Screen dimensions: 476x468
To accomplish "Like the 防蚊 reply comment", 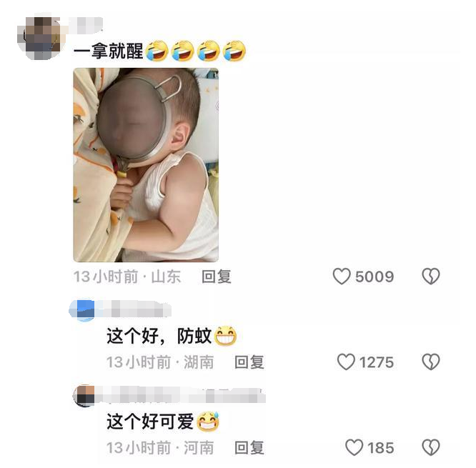I will 346,362.
